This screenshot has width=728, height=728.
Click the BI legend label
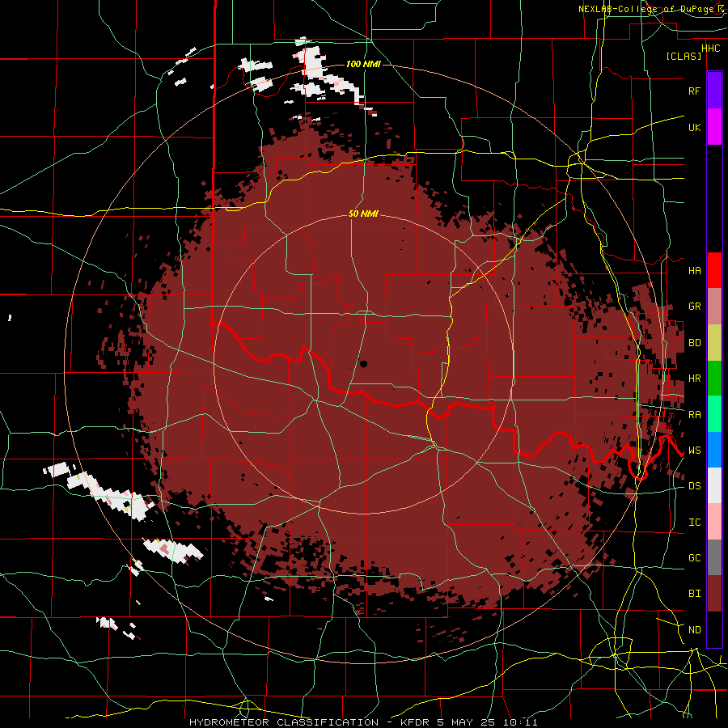(694, 594)
